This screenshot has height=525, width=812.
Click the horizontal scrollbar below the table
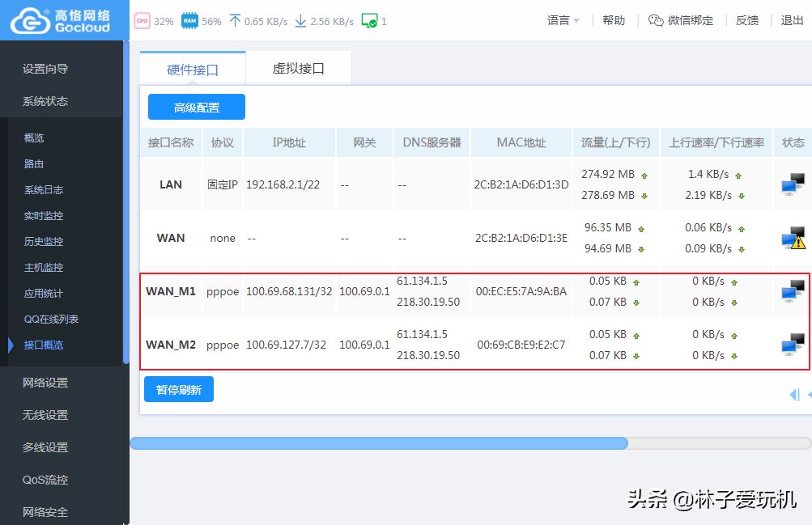click(379, 443)
